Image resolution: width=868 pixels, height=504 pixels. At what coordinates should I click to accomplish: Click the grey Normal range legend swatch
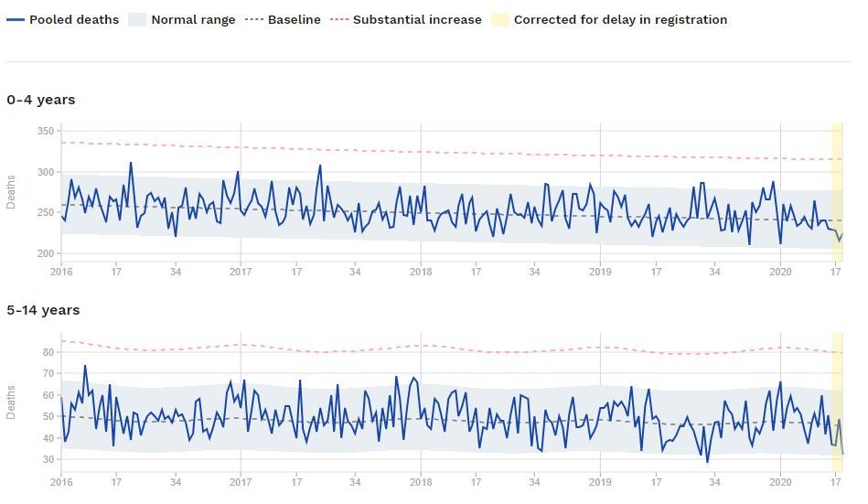pos(136,19)
